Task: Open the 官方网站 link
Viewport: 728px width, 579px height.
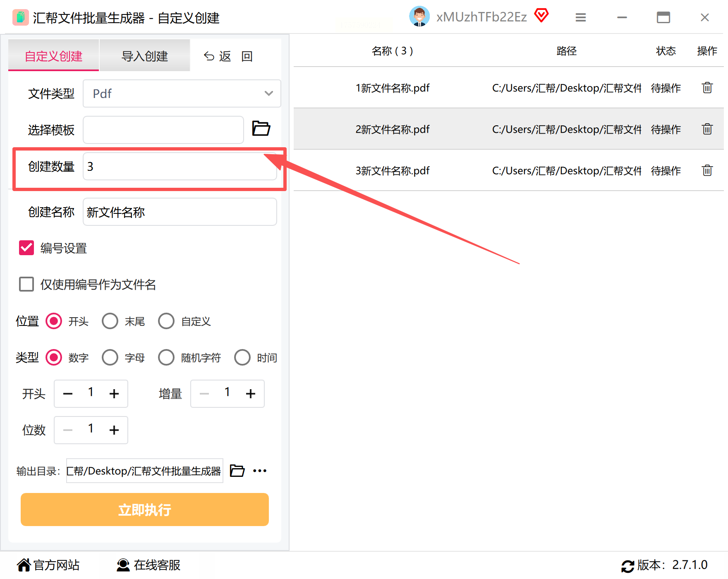Action: pos(48,565)
